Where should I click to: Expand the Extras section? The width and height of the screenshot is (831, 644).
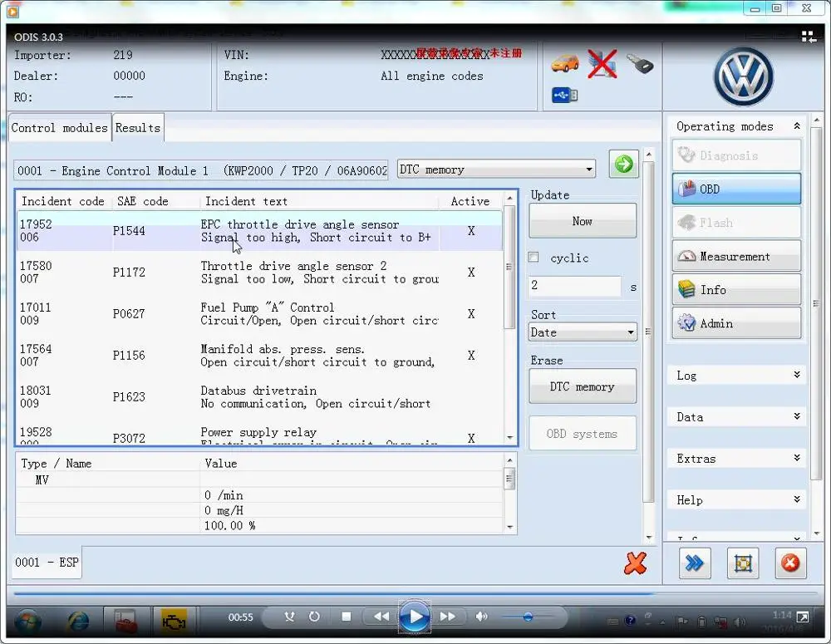(x=797, y=457)
